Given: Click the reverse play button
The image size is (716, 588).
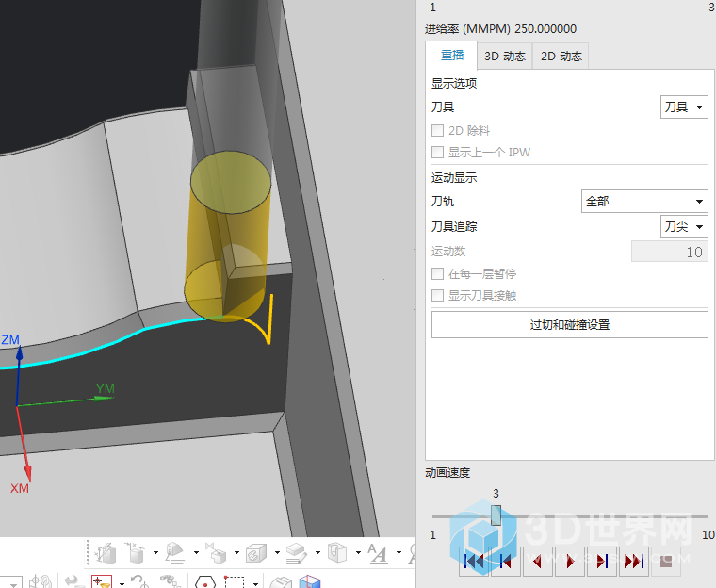Looking at the screenshot, I should point(537,562).
